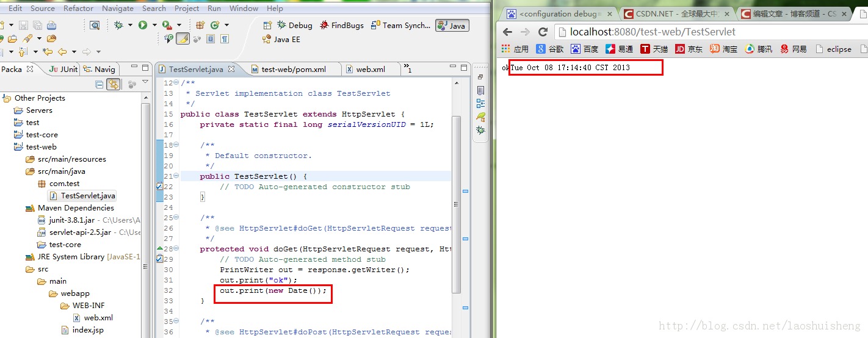868x338 pixels.
Task: Click the Last Edit Location icon
Action: click(48, 52)
